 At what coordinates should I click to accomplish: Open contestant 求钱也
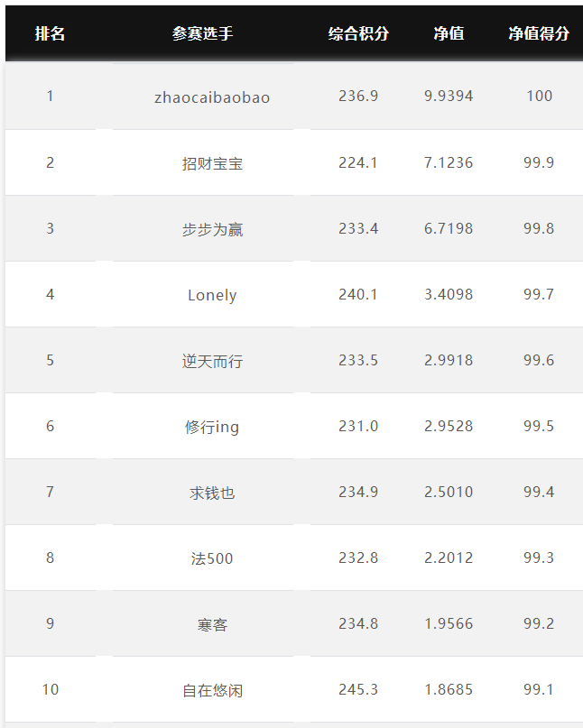(x=212, y=493)
